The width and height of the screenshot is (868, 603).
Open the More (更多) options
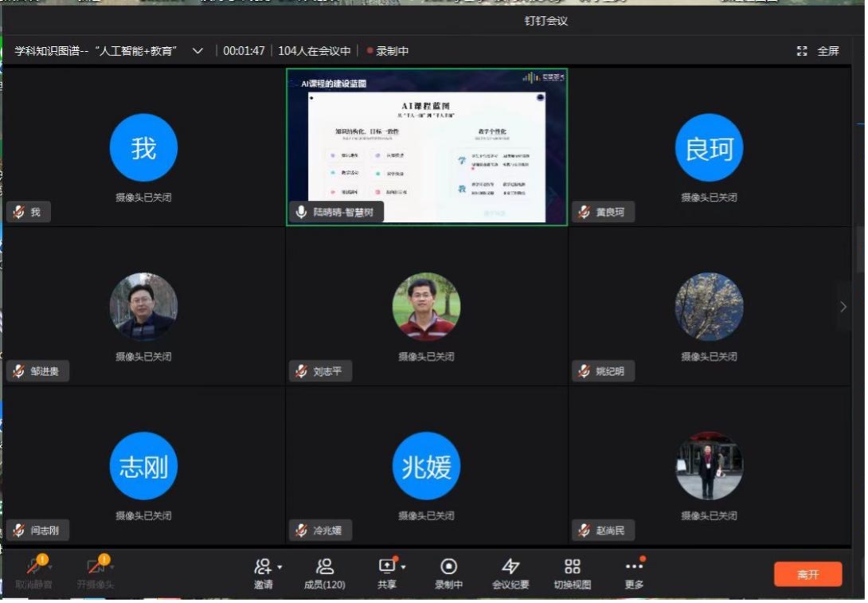pos(634,566)
